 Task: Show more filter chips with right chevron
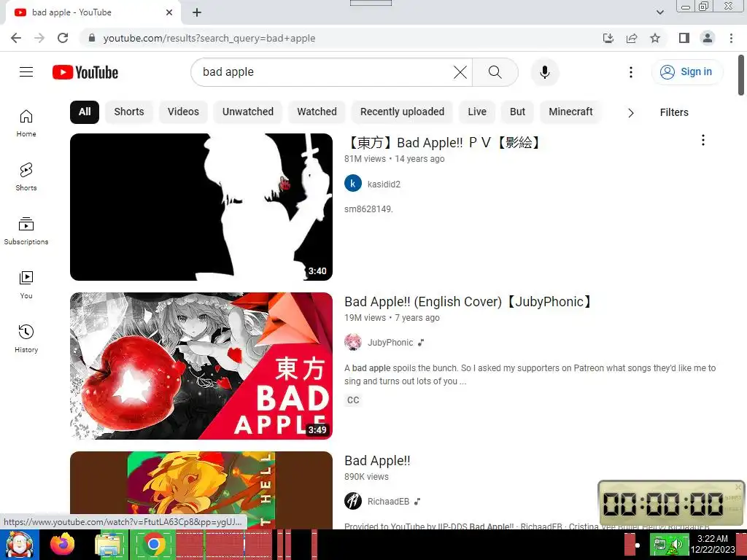pyautogui.click(x=631, y=113)
